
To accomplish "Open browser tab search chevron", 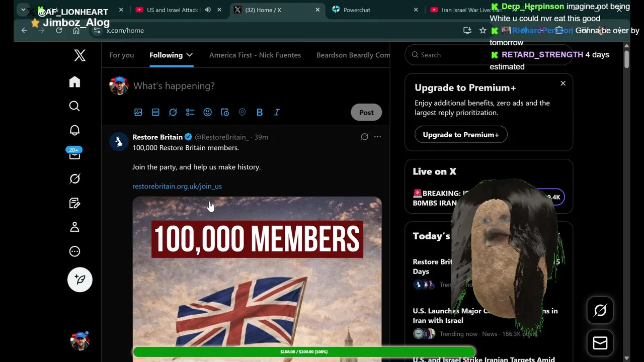I will coord(23,10).
